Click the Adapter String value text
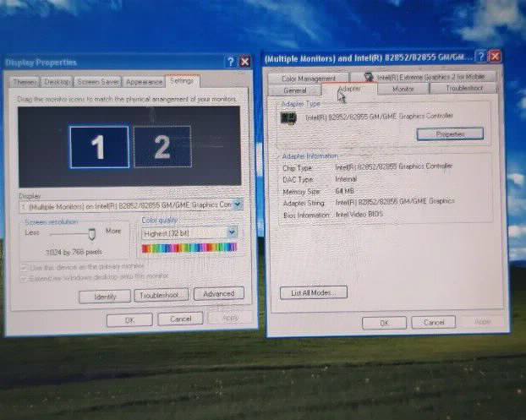The width and height of the screenshot is (526, 420). (395, 202)
